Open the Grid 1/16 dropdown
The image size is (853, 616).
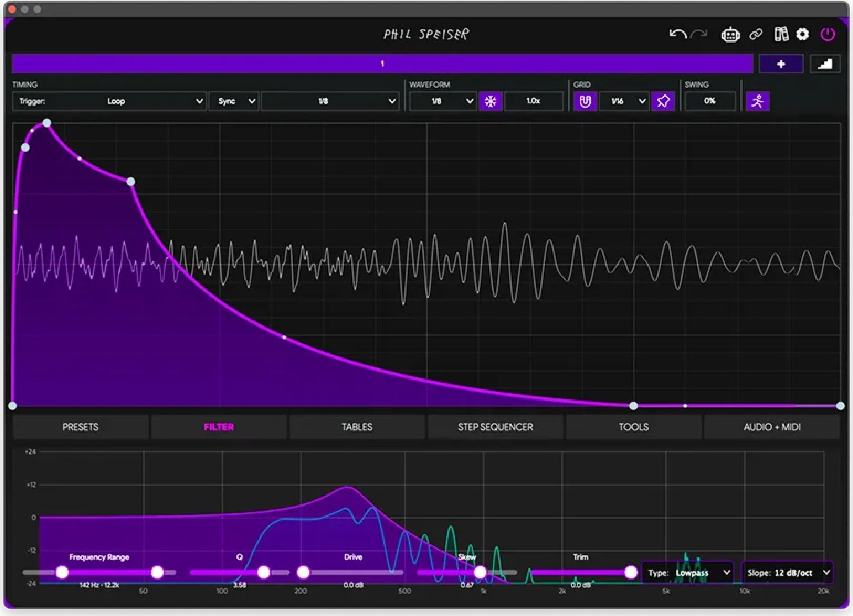(x=624, y=101)
